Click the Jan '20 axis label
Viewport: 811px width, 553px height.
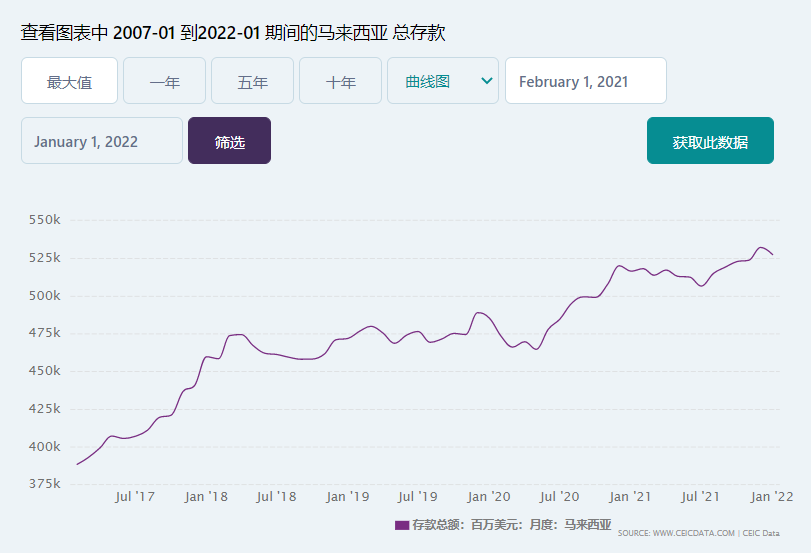click(x=489, y=496)
